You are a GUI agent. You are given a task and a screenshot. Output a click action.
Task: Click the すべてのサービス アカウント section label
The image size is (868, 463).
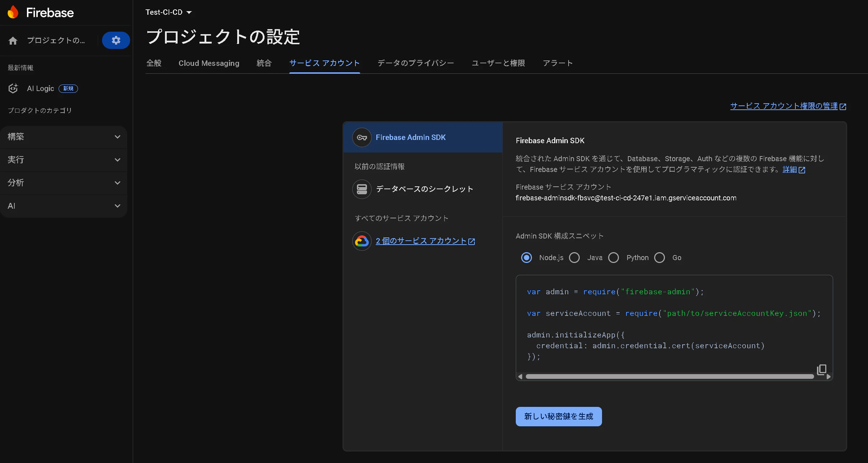[401, 218]
